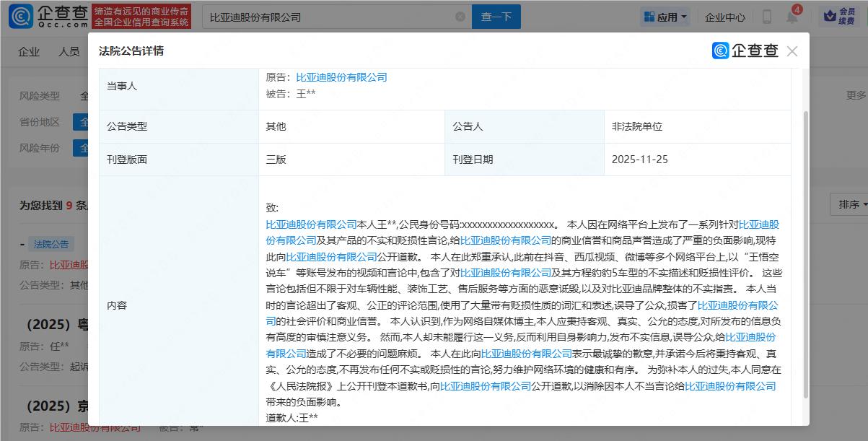
Task: Clear the search box using the X icon
Action: (x=460, y=16)
